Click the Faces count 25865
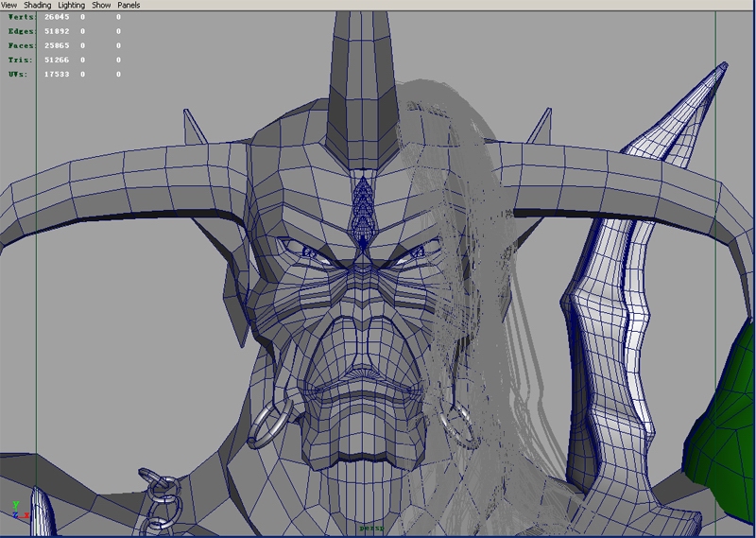Viewport: 756px width, 538px height. (57, 45)
